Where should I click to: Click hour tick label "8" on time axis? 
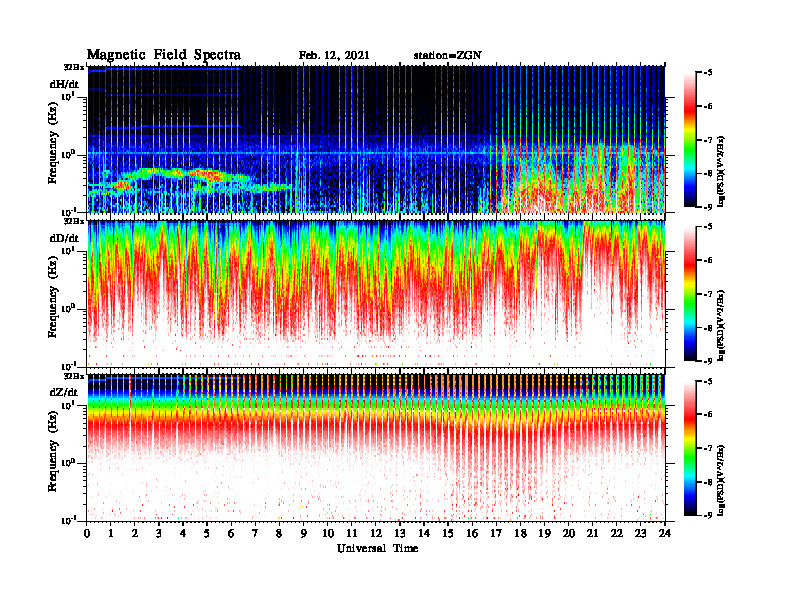(279, 534)
